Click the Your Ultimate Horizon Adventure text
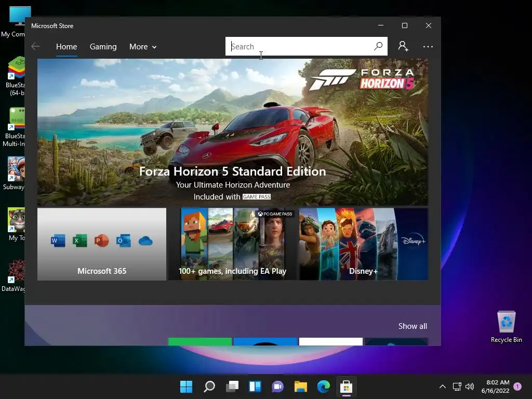The image size is (532, 399). [x=233, y=185]
